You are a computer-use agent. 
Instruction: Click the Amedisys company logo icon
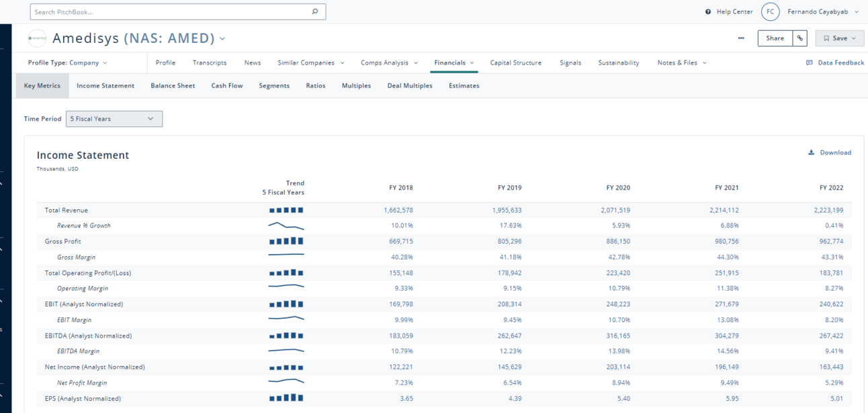[x=37, y=38]
